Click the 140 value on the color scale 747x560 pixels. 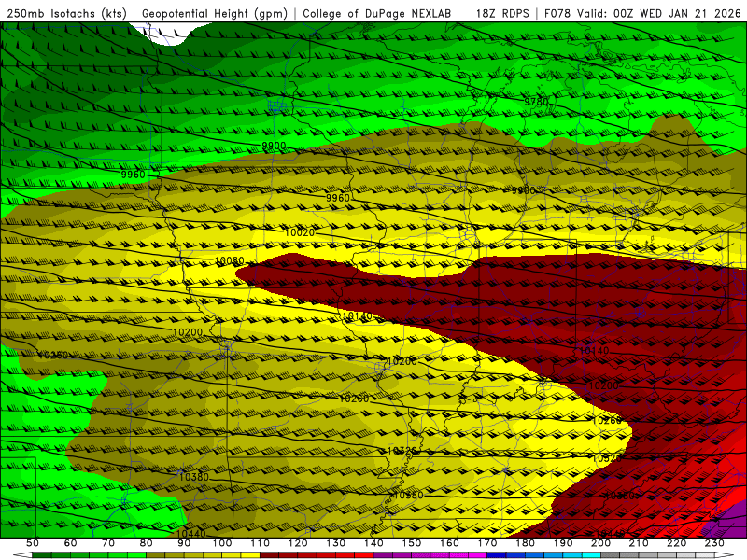[x=373, y=543]
